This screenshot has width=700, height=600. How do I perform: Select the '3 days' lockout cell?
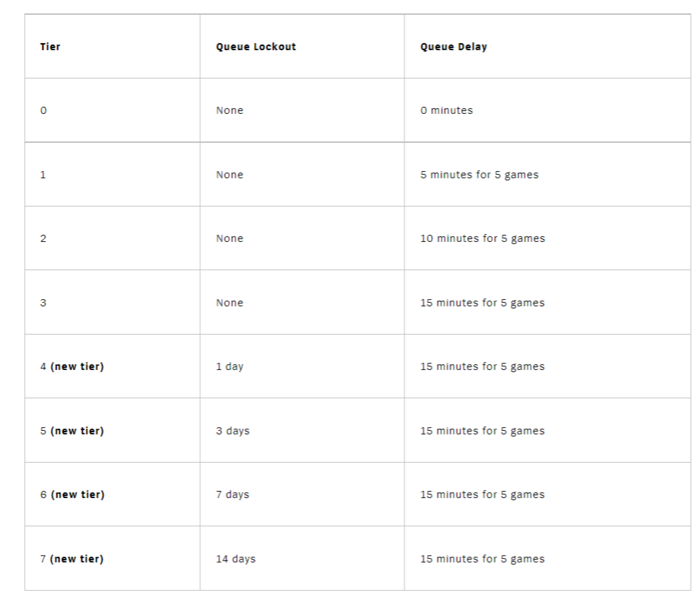(302, 430)
